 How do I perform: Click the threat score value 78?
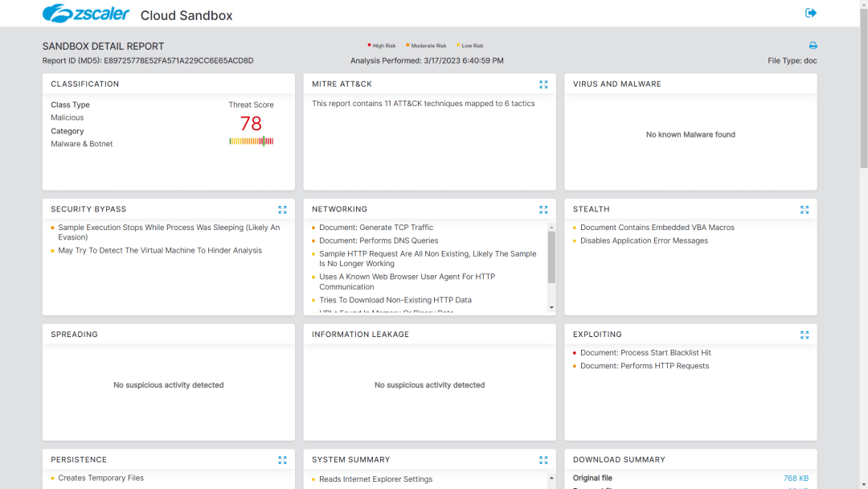click(251, 123)
